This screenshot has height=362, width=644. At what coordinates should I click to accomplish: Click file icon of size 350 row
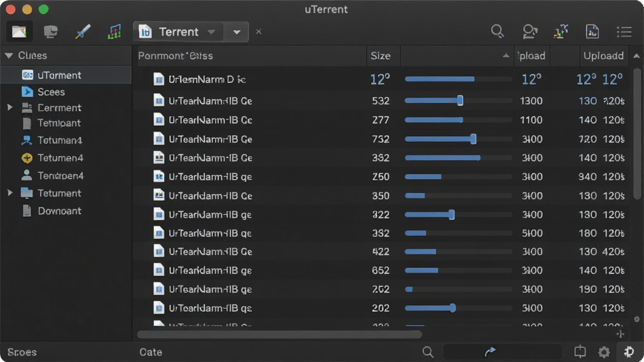click(x=158, y=195)
